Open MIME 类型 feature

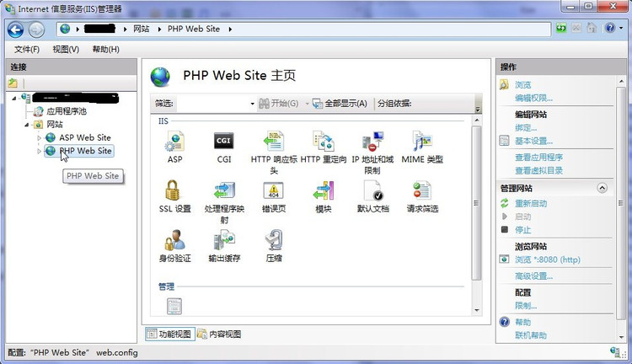click(x=422, y=147)
